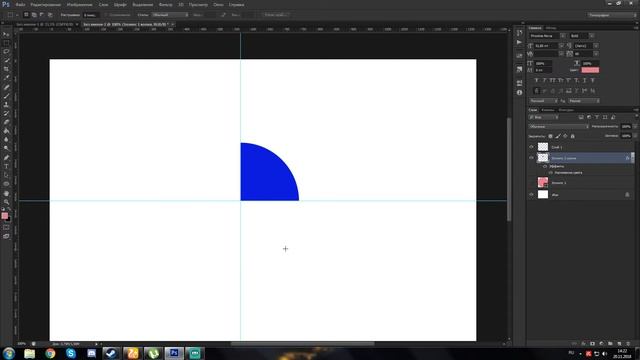The height and width of the screenshot is (360, 640).
Task: Select the Rectangular Marquee tool
Action: point(6,43)
